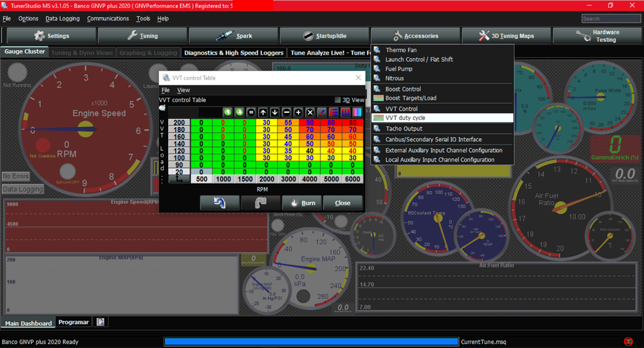Open the Settings toolbar dropdown
Viewport: 644px width, 348px height.
tap(52, 36)
